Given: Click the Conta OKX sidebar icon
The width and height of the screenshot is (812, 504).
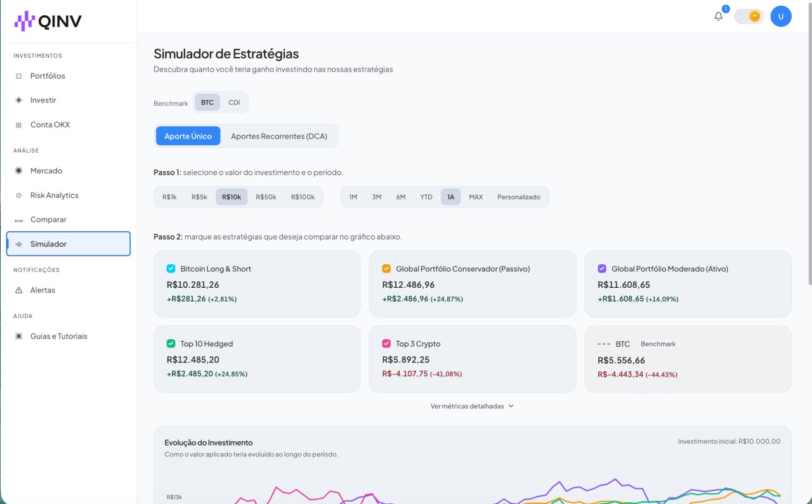Looking at the screenshot, I should coord(18,125).
